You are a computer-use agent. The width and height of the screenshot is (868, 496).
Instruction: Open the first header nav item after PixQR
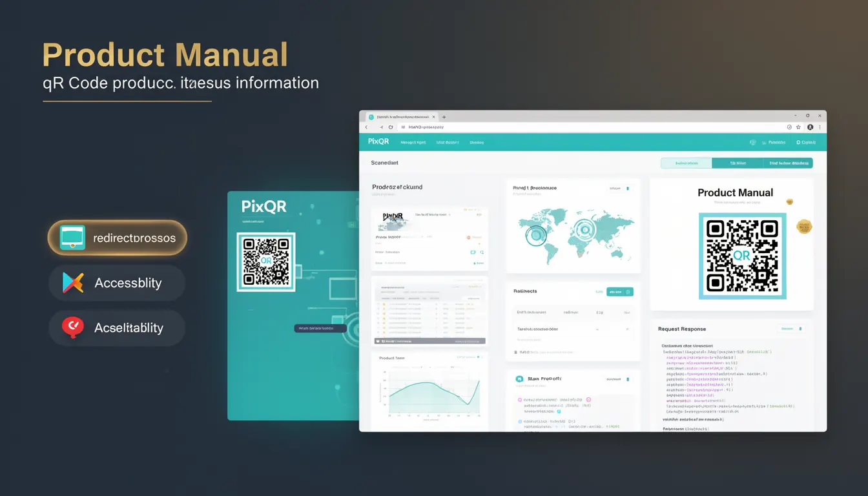click(x=413, y=142)
